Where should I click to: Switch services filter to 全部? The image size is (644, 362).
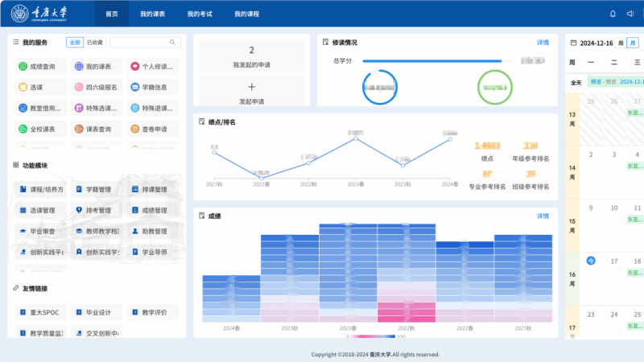tap(75, 43)
